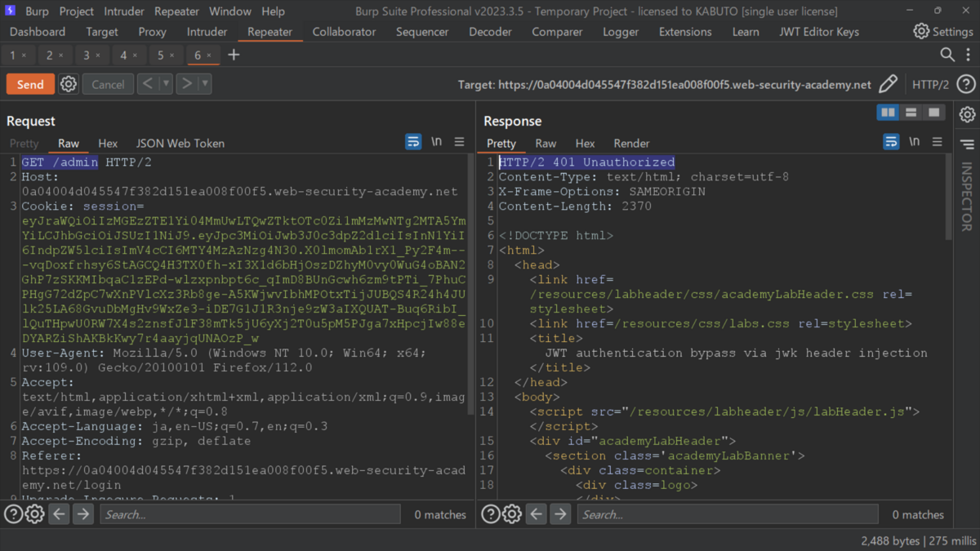The image size is (980, 551).
Task: Open the Help menu
Action: [273, 11]
